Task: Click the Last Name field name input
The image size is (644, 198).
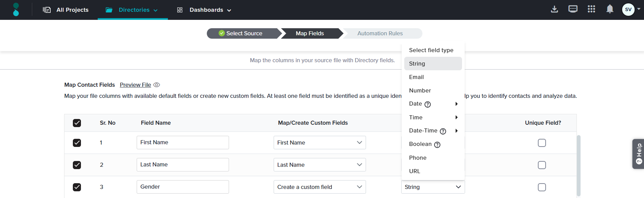Action: tap(183, 165)
